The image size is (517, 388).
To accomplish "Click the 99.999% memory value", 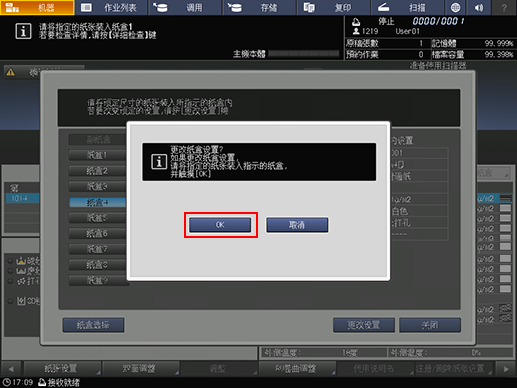I will [499, 44].
